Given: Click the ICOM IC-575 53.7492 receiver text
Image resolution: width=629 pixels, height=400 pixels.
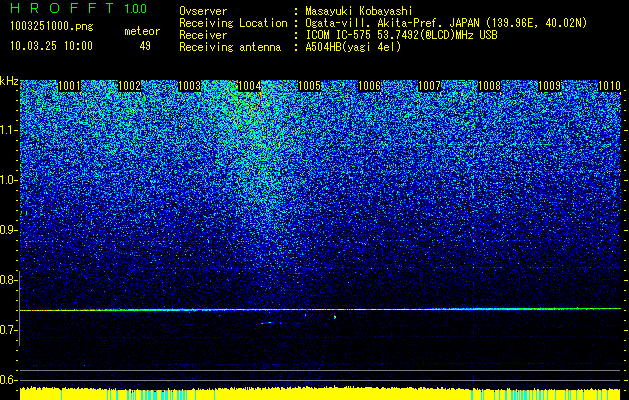Looking at the screenshot, I should [x=402, y=35].
